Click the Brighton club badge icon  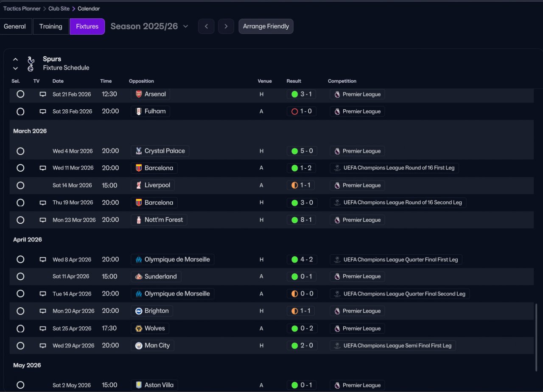tap(139, 311)
